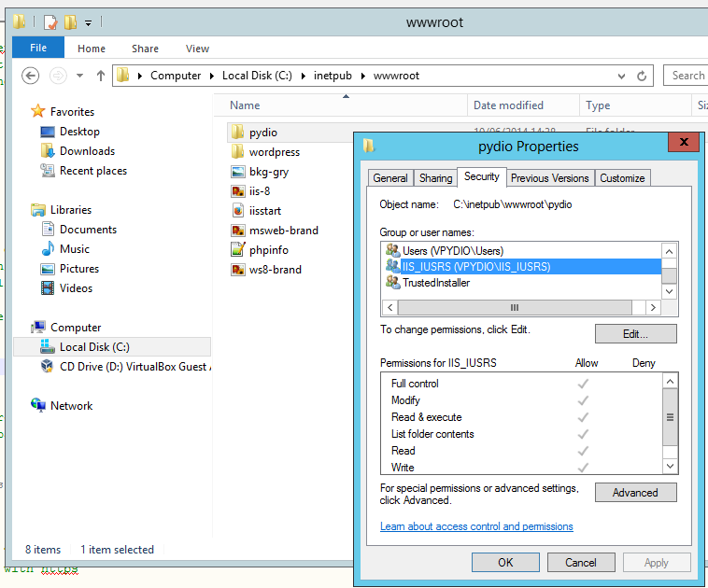Open the Customize Quick Access Toolbar dropdown
The image size is (708, 588).
point(89,22)
